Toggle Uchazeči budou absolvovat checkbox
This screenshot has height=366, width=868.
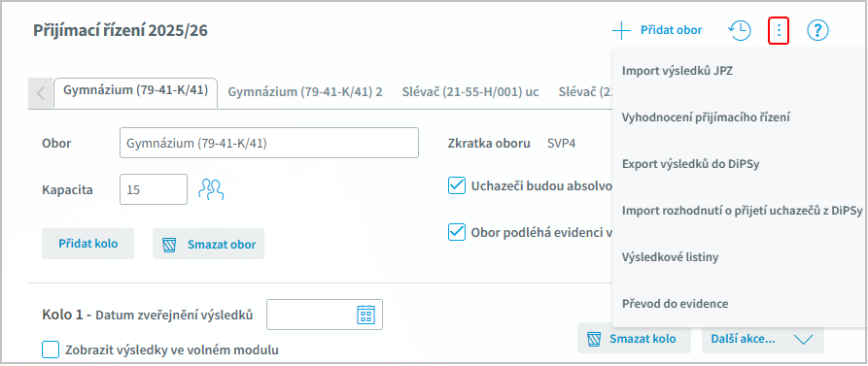pos(456,185)
